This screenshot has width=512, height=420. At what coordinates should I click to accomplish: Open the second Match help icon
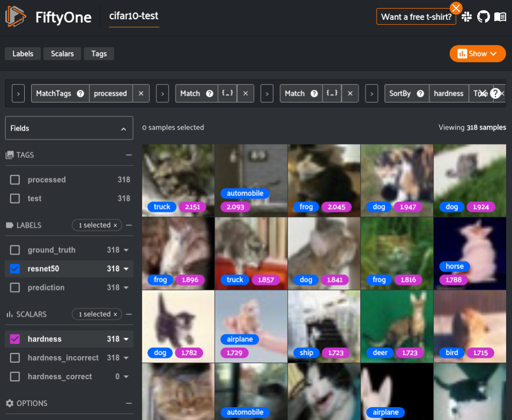pos(314,93)
